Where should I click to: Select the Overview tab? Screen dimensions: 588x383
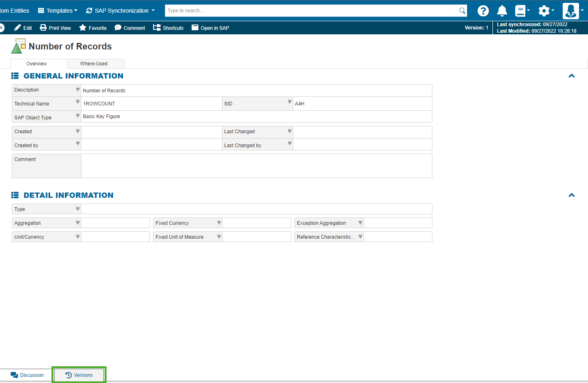tap(37, 64)
